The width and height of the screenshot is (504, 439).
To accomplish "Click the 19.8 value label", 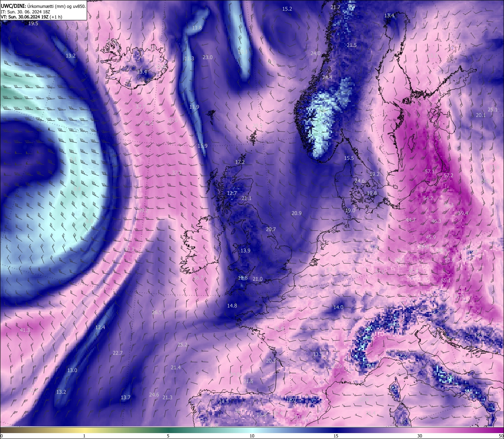I will 372,193.
